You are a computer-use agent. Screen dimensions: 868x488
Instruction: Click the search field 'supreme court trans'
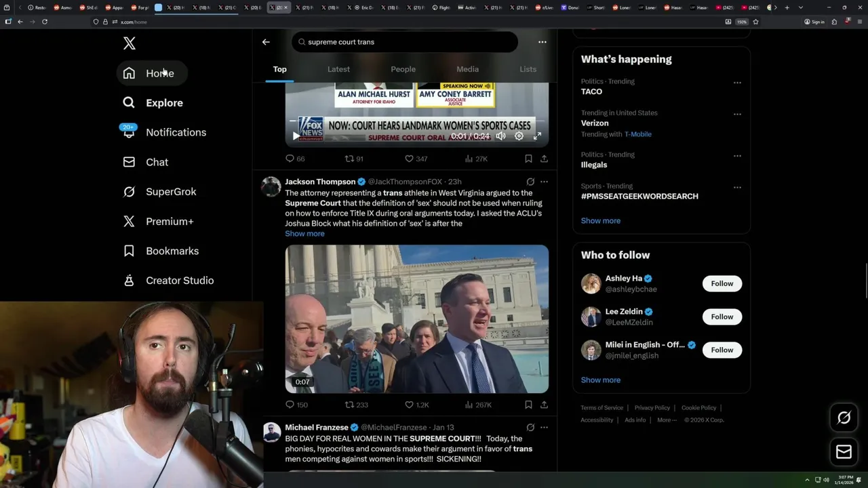405,42
